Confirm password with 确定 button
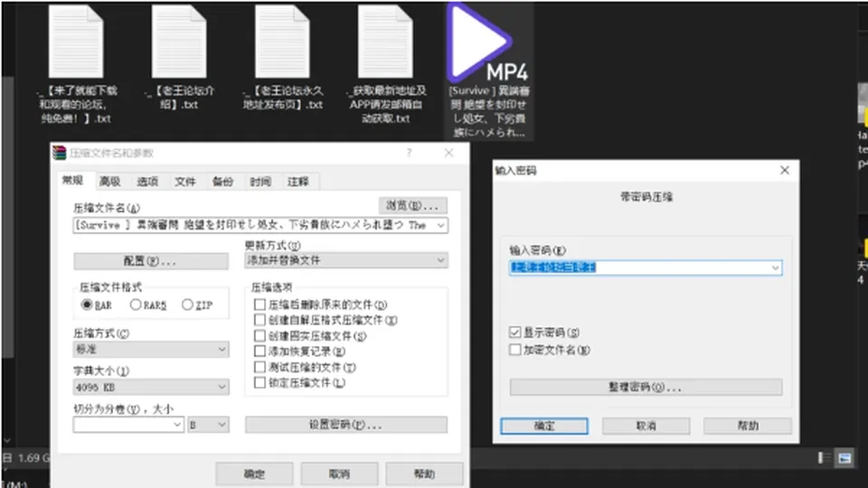This screenshot has width=868, height=488. 544,426
